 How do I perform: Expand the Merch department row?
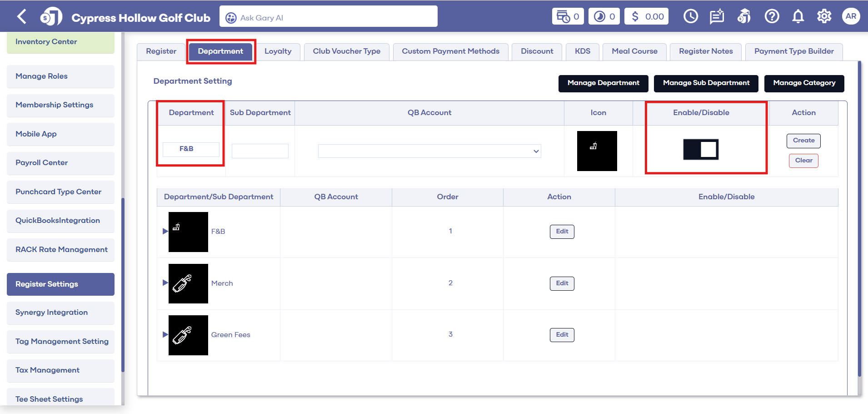click(165, 283)
